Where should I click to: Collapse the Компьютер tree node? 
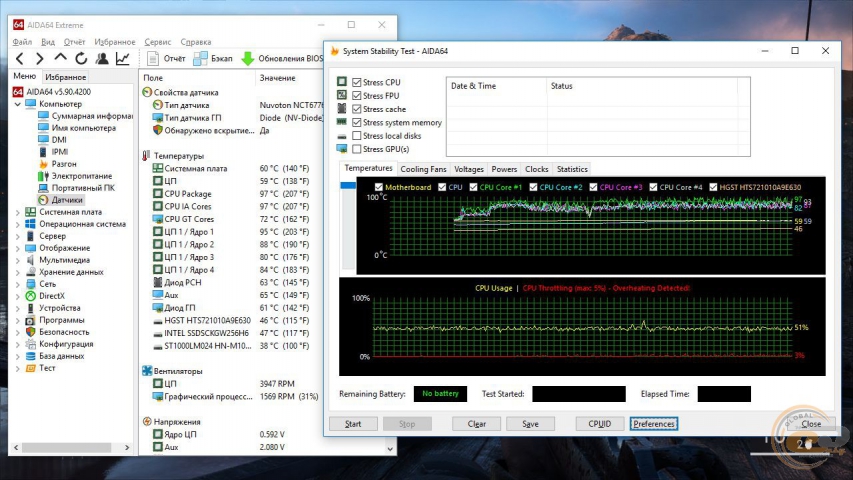click(x=17, y=104)
